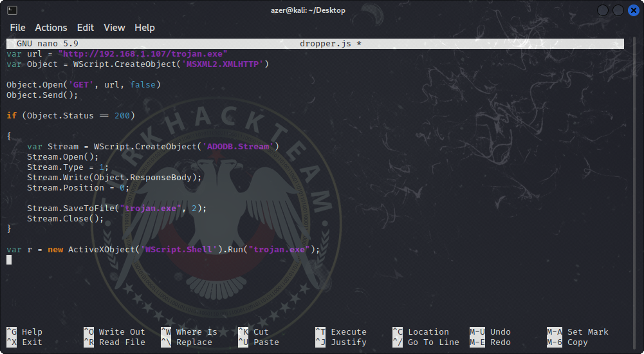
Task: Open the Edit menu
Action: pos(86,28)
